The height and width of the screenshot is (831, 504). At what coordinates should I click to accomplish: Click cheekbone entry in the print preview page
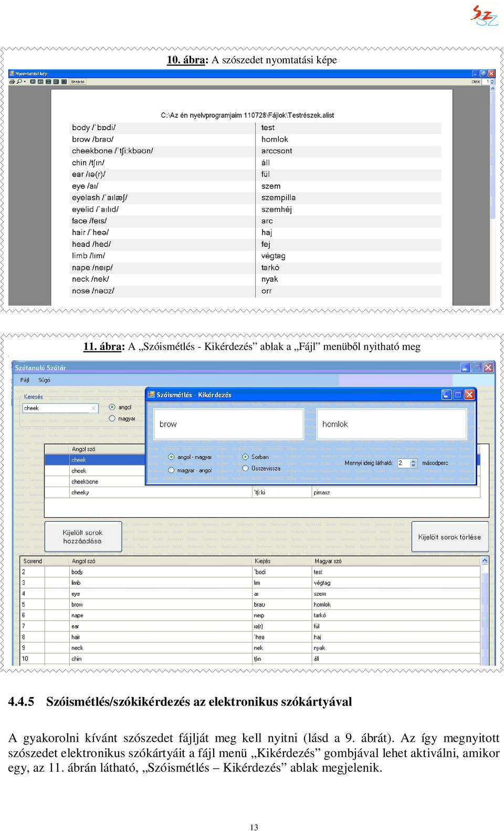coord(112,151)
